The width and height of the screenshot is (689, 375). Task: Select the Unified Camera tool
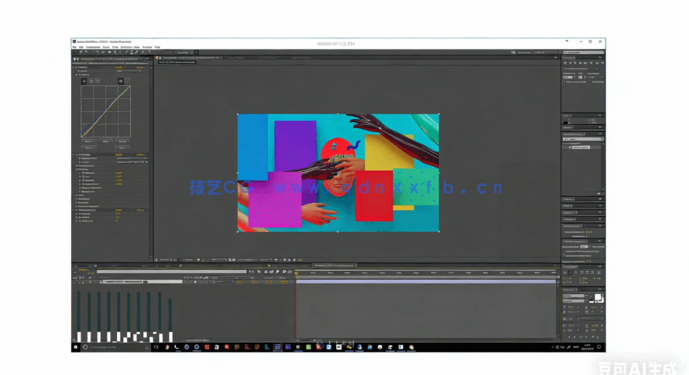pos(98,52)
